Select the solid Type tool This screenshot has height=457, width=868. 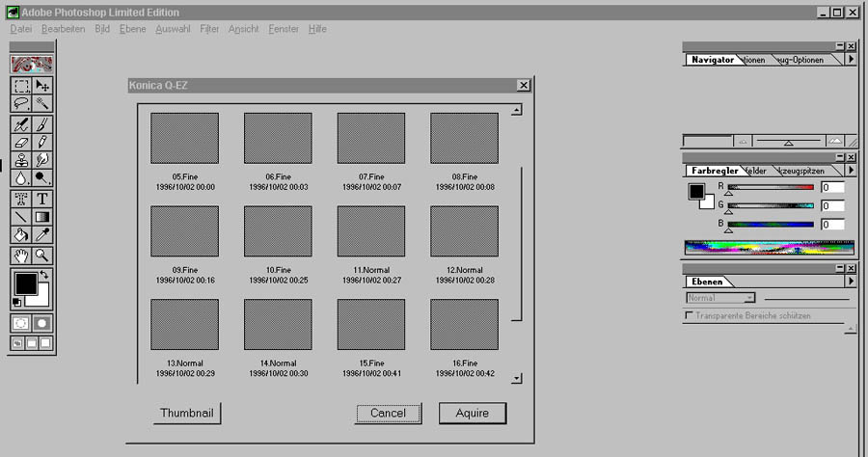point(42,200)
